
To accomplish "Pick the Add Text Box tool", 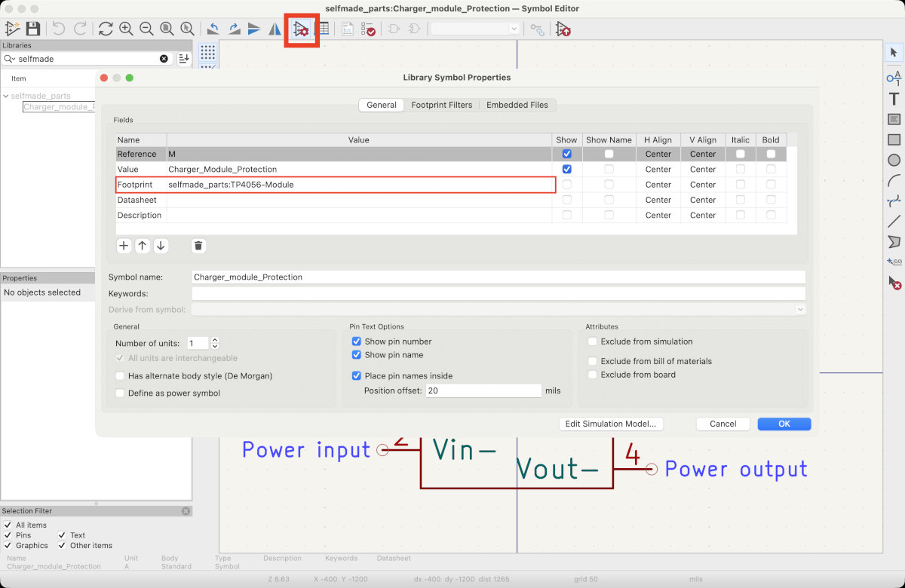I will (894, 119).
